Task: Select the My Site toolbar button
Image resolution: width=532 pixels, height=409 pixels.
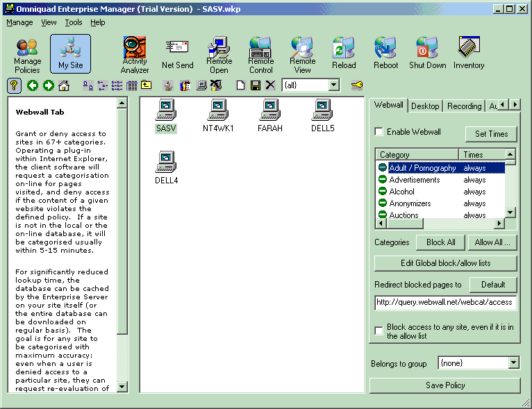Action: (71, 53)
